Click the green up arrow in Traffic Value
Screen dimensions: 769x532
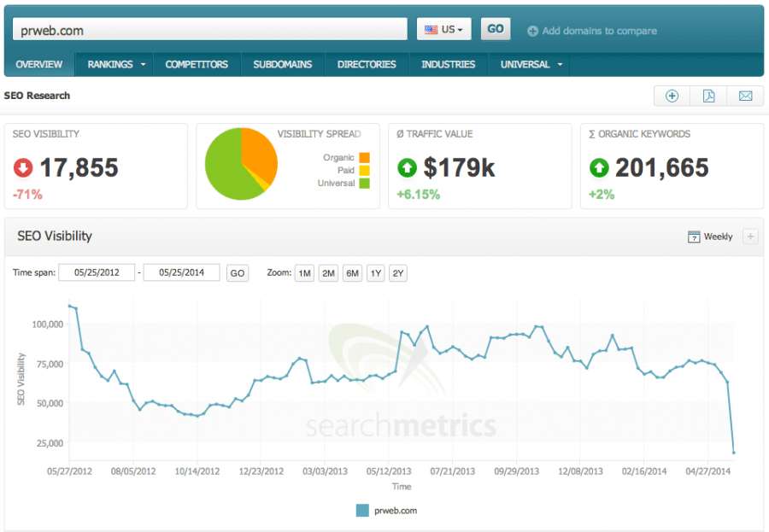point(408,168)
